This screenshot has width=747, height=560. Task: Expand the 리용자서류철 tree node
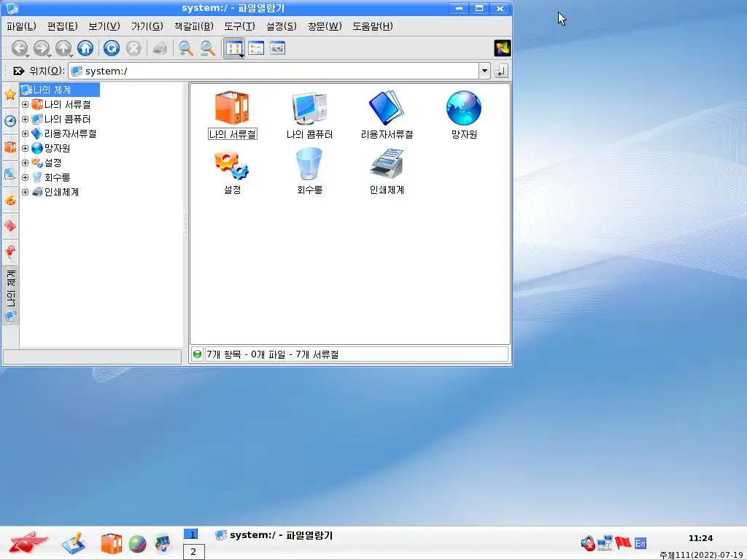(x=26, y=134)
